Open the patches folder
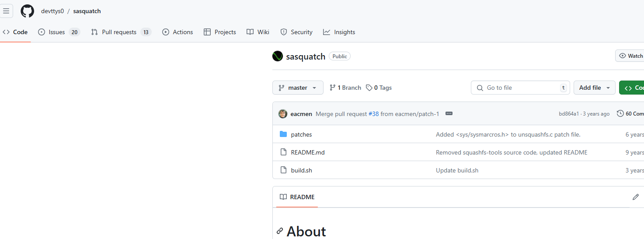Image resolution: width=644 pixels, height=239 pixels. coord(301,134)
